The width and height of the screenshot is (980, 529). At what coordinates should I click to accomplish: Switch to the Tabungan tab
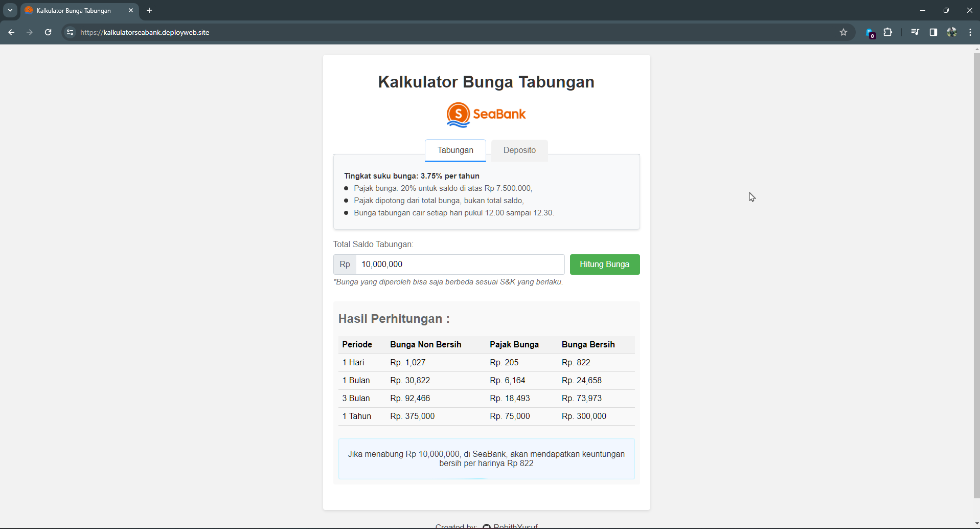coord(455,150)
